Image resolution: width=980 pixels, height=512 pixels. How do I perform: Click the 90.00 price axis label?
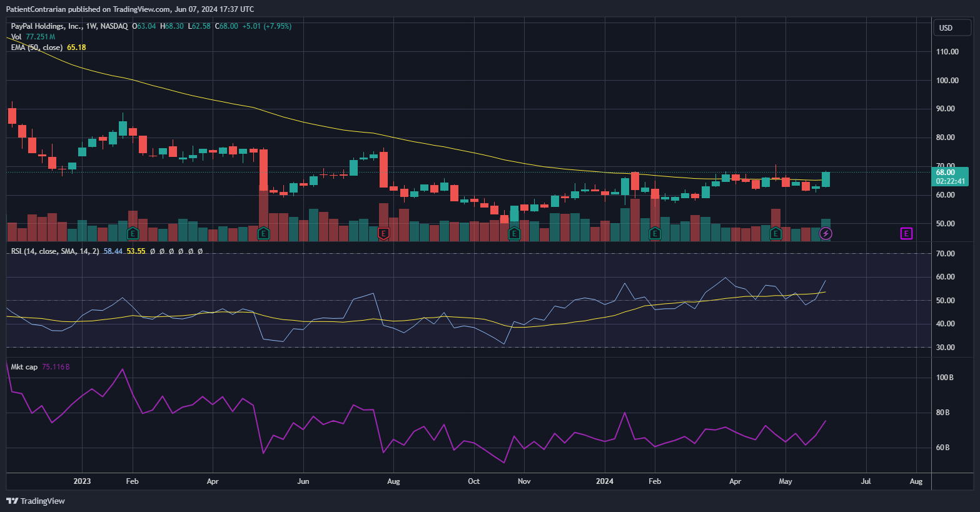946,109
